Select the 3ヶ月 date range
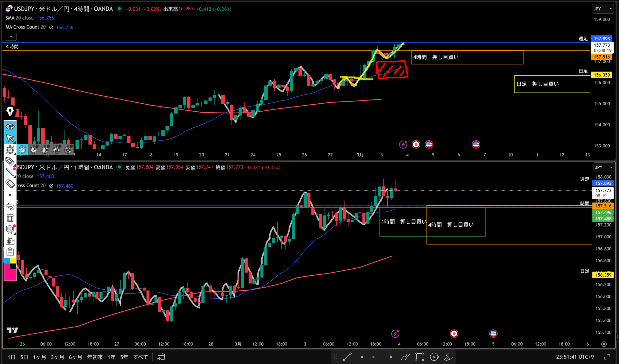Screen dimensions: 619x364 (x=57, y=357)
